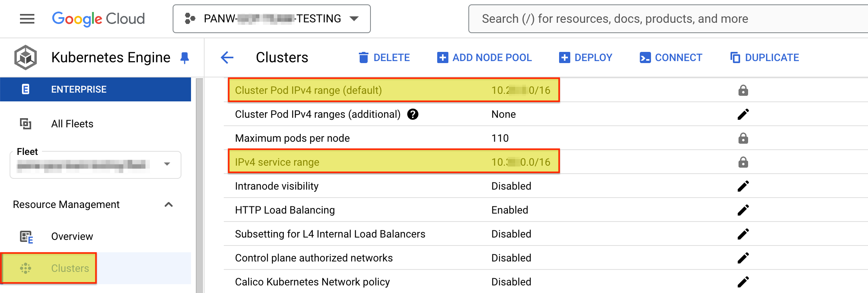Click the CONNECT button
This screenshot has width=868, height=293.
(671, 57)
